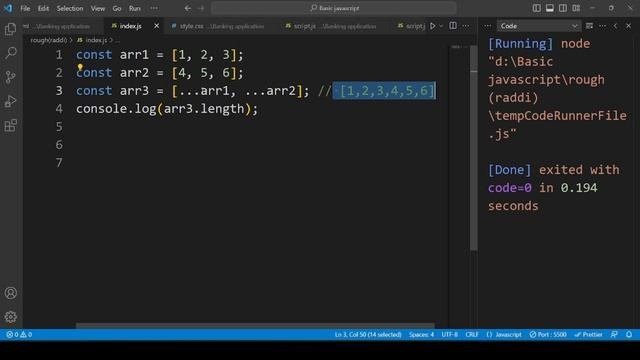
Task: Open the Extensions view
Action: pos(11,125)
